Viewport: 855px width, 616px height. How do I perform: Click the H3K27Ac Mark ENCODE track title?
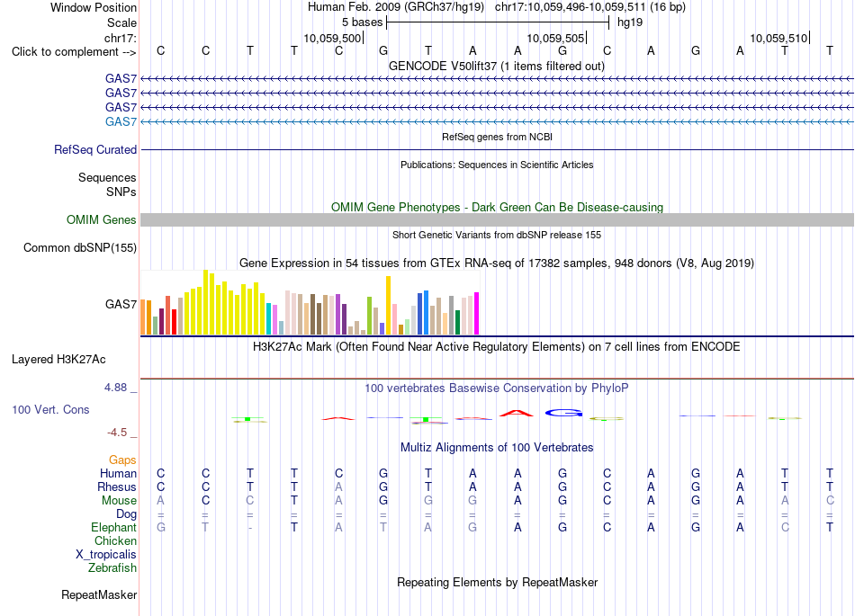pyautogui.click(x=497, y=346)
